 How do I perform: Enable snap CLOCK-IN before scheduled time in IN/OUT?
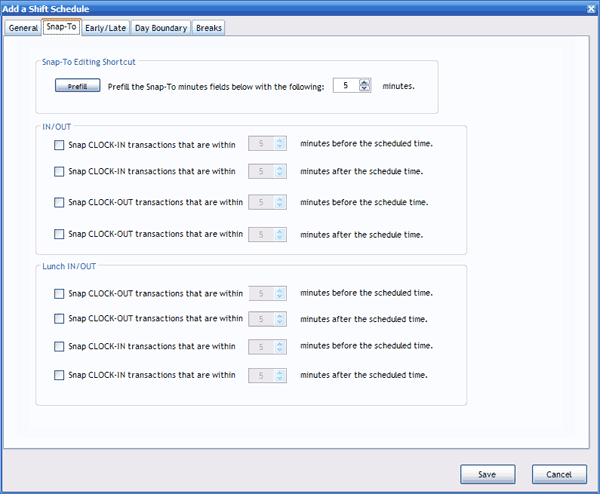pyautogui.click(x=60, y=144)
